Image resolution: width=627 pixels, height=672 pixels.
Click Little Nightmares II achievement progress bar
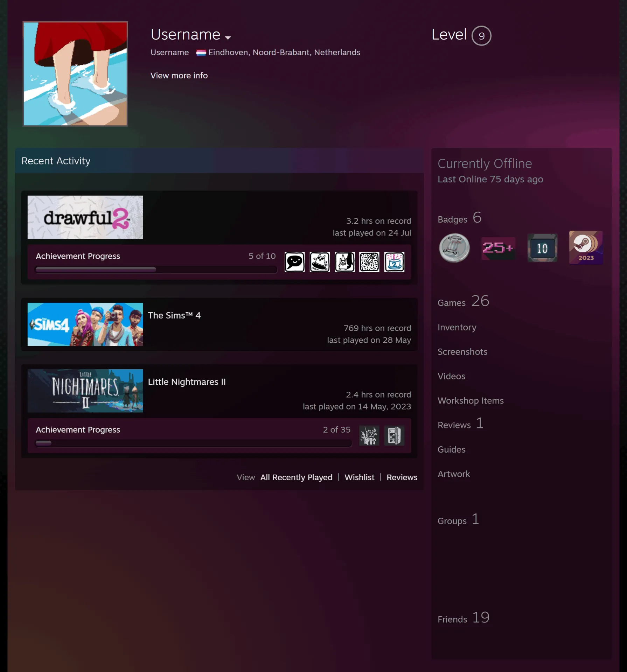(193, 443)
